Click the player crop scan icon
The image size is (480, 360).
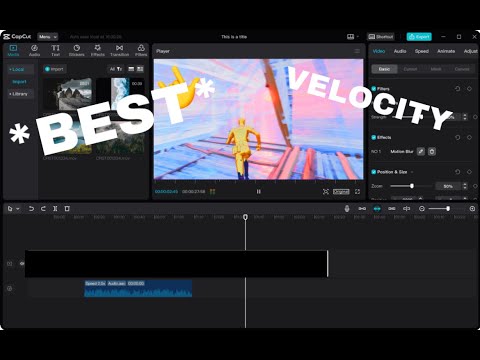point(326,192)
